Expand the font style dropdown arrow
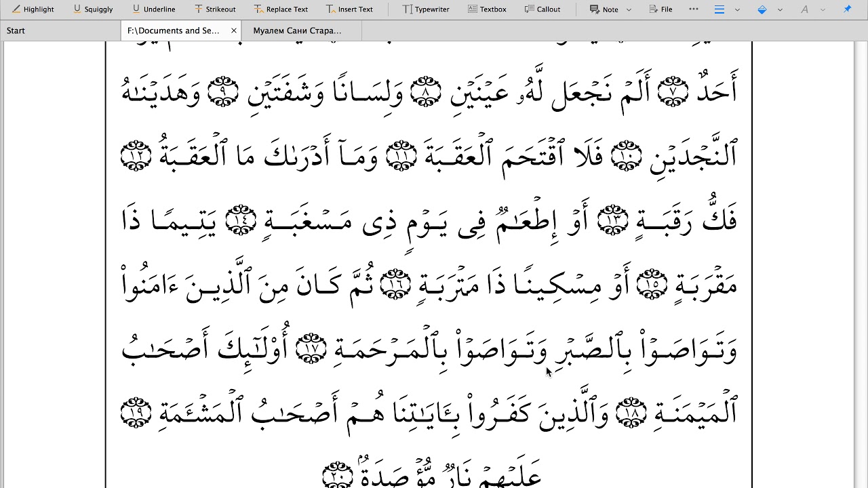This screenshot has width=868, height=488. point(823,9)
